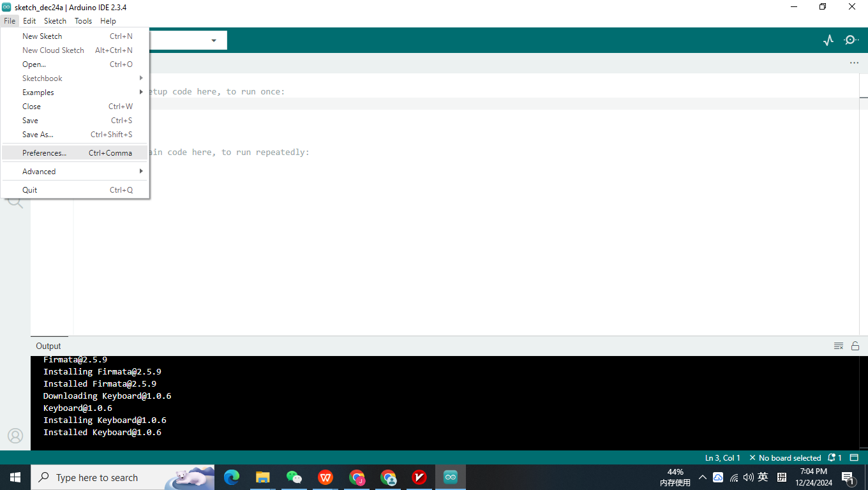Open the Arduino account profile icon
Viewport: 868px width, 490px height.
[x=15, y=436]
